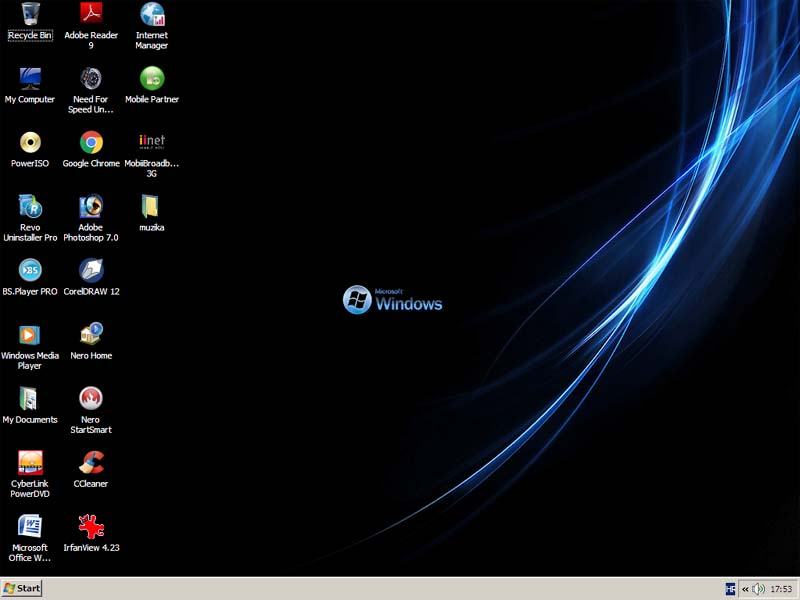
Task: Click the Mobile Partner icon
Action: click(x=152, y=79)
